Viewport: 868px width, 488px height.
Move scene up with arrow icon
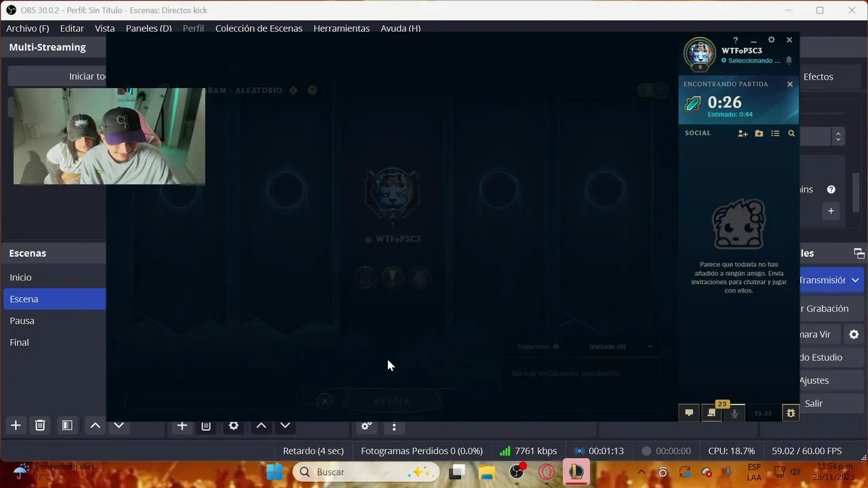pyautogui.click(x=96, y=426)
